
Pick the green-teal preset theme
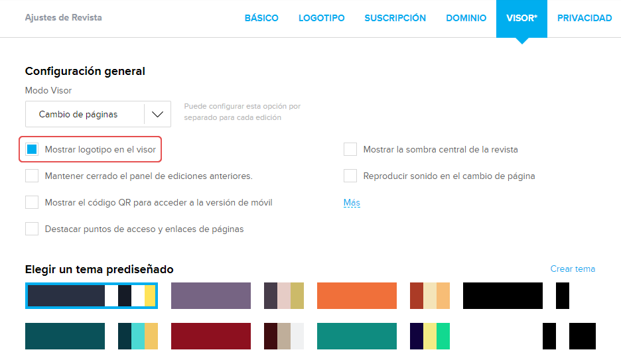tap(357, 336)
